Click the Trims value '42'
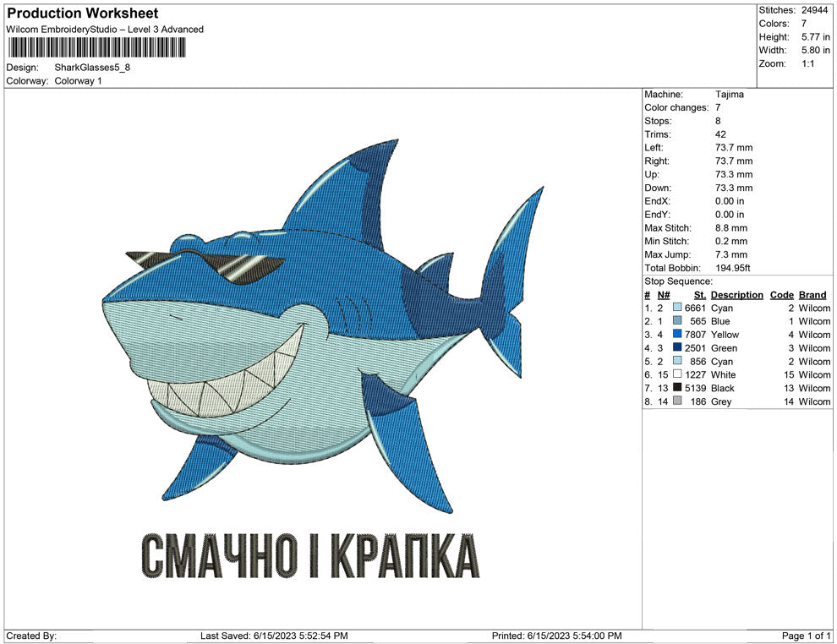Image resolution: width=837 pixels, height=644 pixels. tap(720, 134)
